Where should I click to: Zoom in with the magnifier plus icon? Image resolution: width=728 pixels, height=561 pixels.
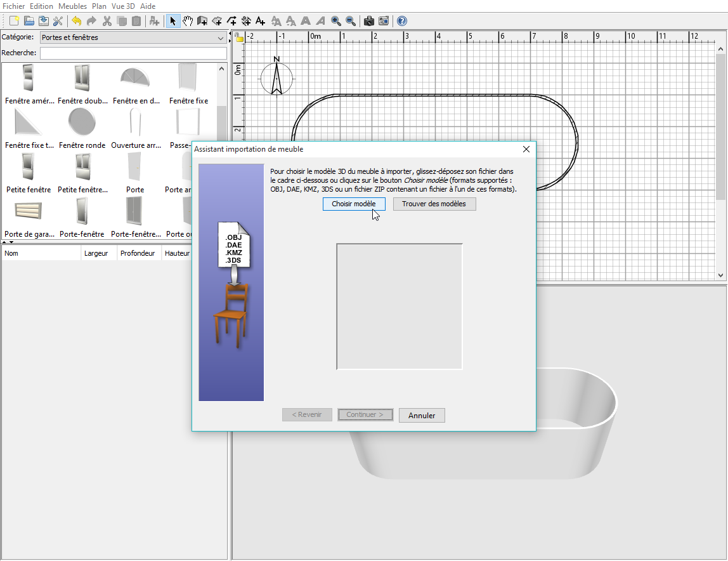[x=335, y=21]
